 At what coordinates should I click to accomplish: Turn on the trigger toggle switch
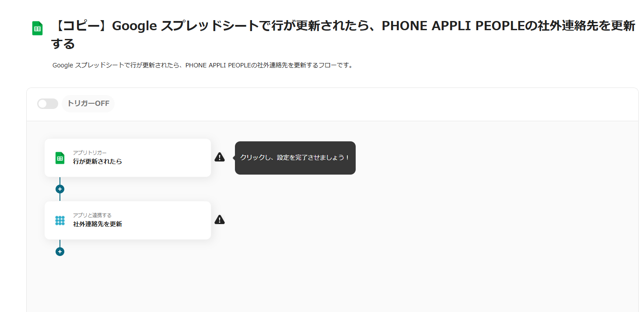coord(48,104)
